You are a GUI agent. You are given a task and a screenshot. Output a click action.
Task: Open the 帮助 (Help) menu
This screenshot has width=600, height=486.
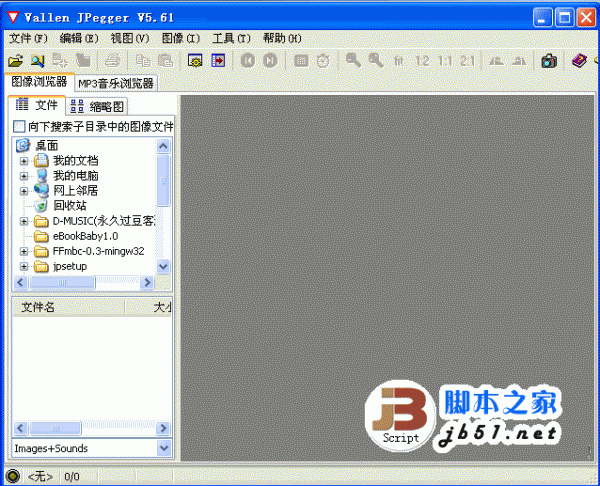click(x=282, y=38)
